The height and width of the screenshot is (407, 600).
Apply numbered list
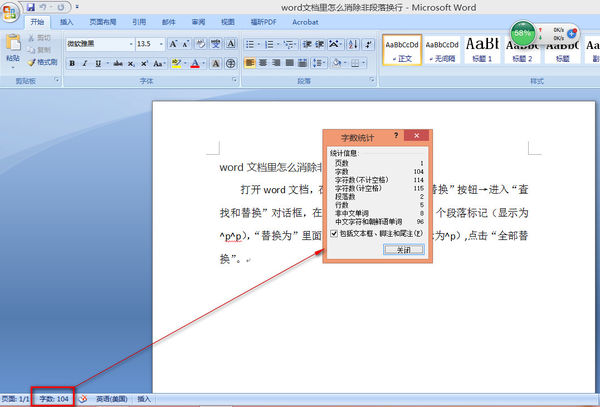(x=271, y=44)
